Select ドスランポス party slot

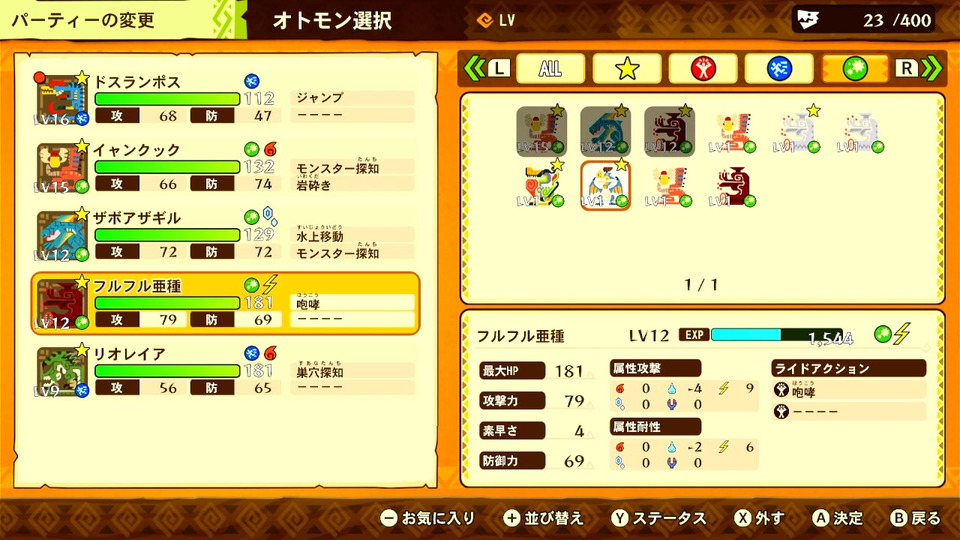point(225,99)
